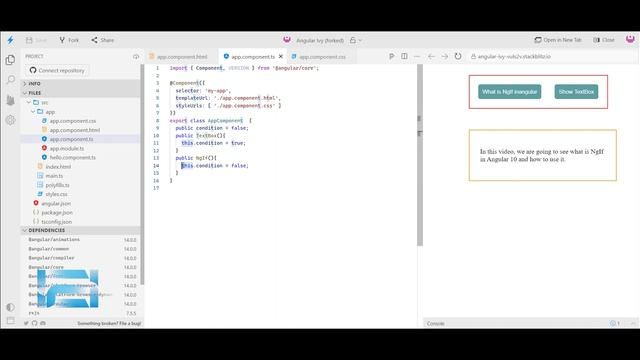The height and width of the screenshot is (360, 640).
Task: Reload the preview pane
Action: point(458,56)
